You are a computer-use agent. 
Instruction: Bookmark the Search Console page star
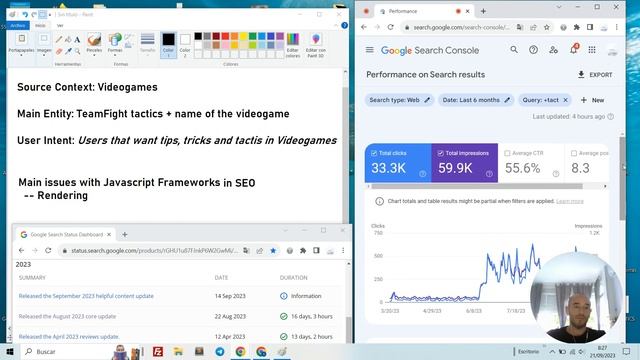click(547, 27)
